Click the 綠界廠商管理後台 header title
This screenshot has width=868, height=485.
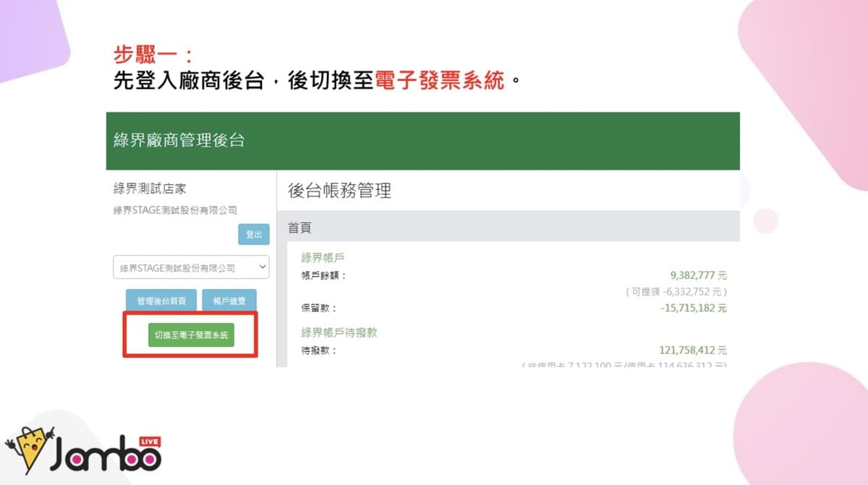point(179,140)
